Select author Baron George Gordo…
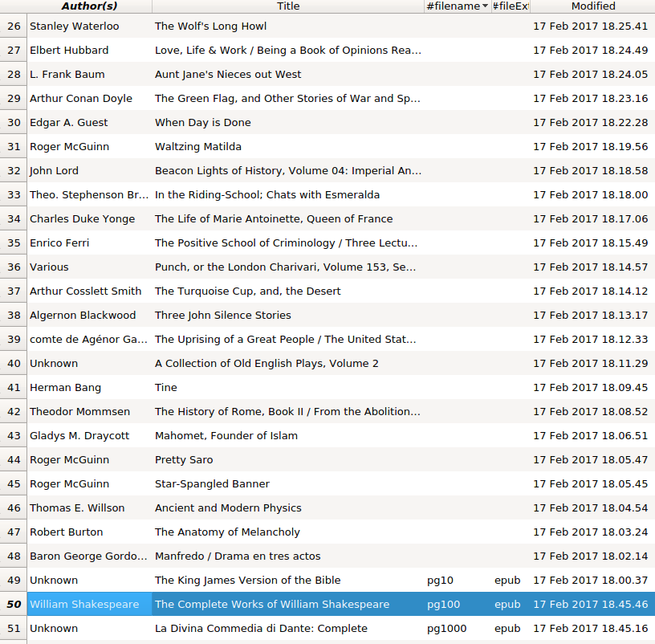 [88, 556]
